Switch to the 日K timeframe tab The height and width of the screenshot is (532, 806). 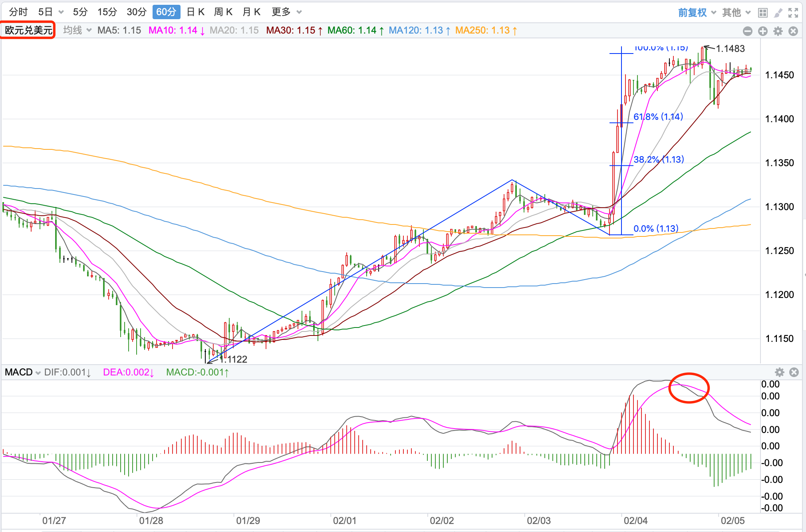(x=196, y=12)
